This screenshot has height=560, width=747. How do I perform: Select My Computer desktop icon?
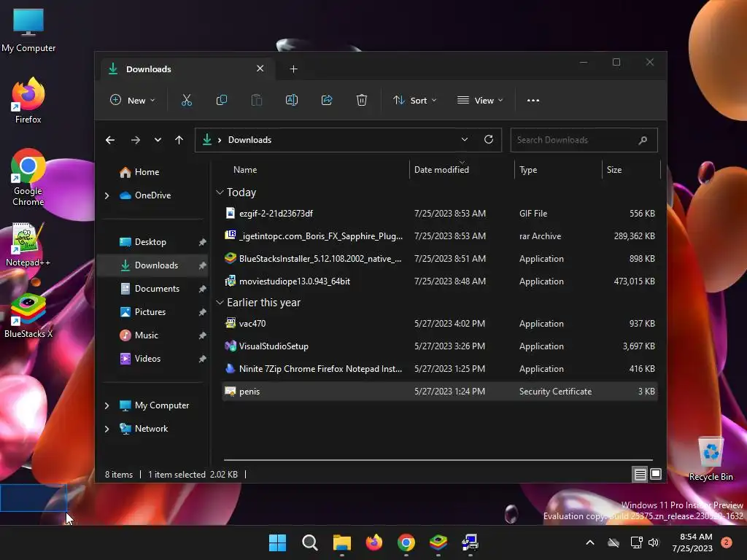click(28, 30)
